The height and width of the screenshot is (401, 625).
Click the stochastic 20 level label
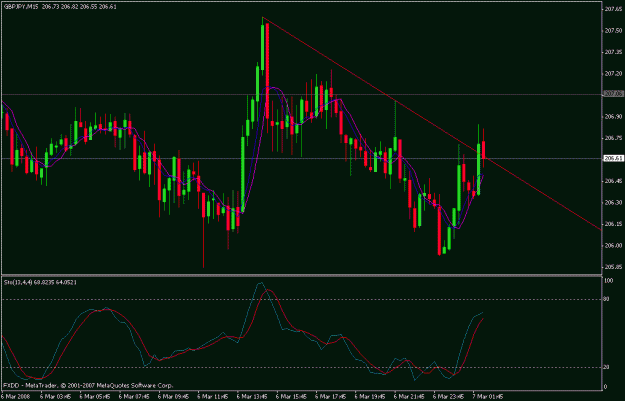[607, 367]
